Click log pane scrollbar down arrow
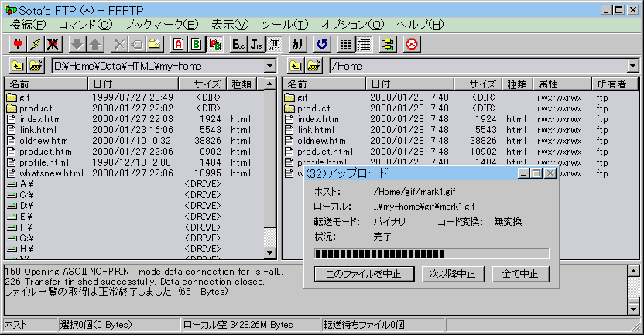644x335 pixels. click(x=634, y=309)
